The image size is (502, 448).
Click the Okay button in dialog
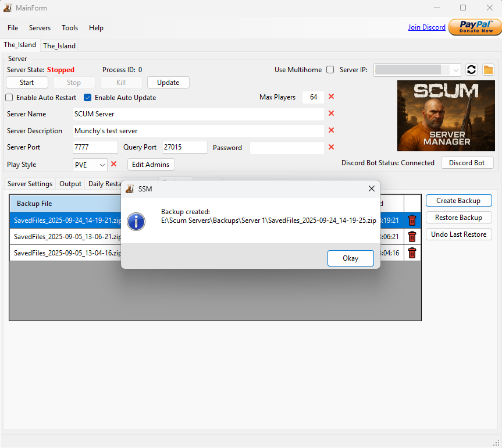351,258
